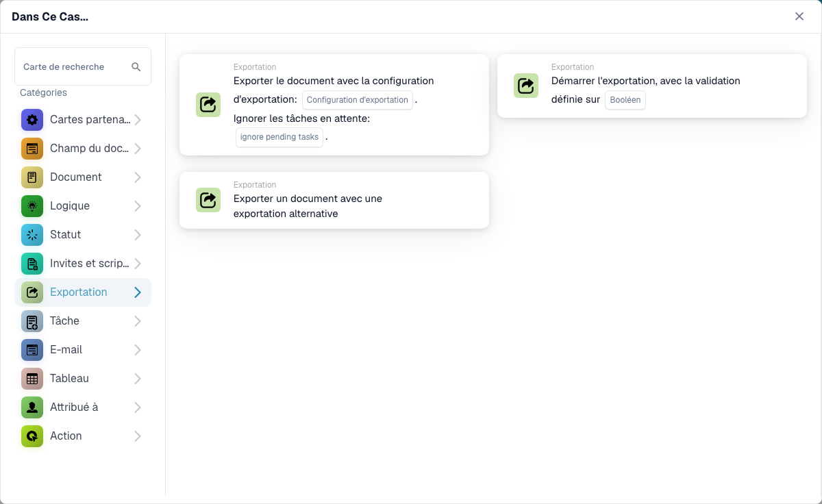This screenshot has width=822, height=504.
Task: Click the 'Booléen' parameter chip
Action: pos(625,100)
